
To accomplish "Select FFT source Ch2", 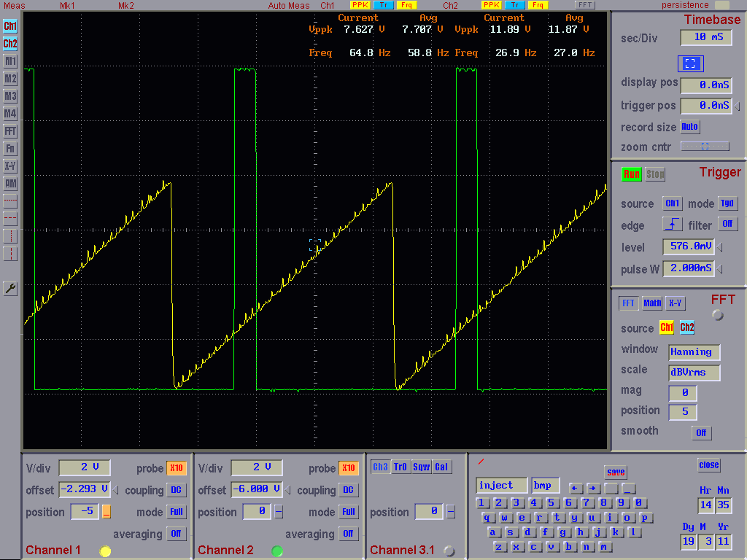I will coord(687,327).
